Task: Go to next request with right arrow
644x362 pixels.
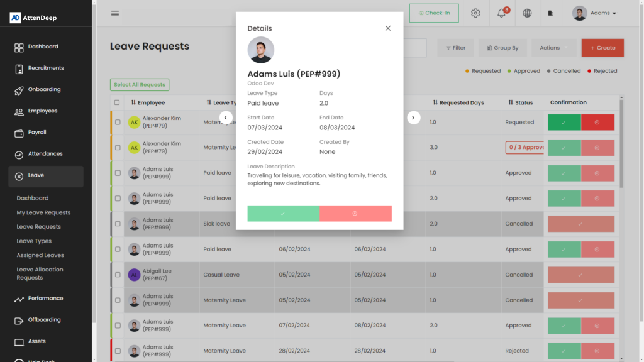Action: click(x=413, y=118)
